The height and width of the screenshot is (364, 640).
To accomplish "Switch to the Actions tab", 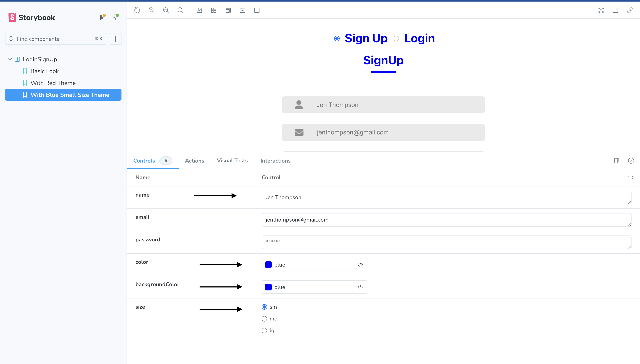I will (x=194, y=161).
